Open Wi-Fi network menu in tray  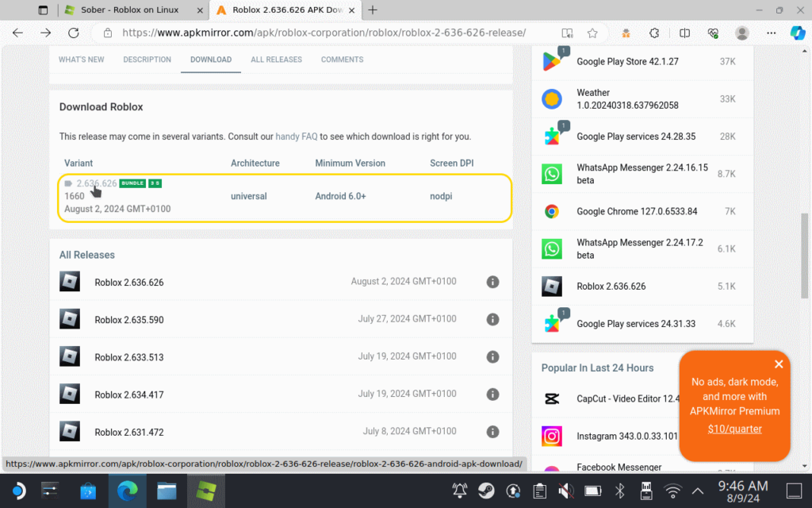(x=672, y=491)
